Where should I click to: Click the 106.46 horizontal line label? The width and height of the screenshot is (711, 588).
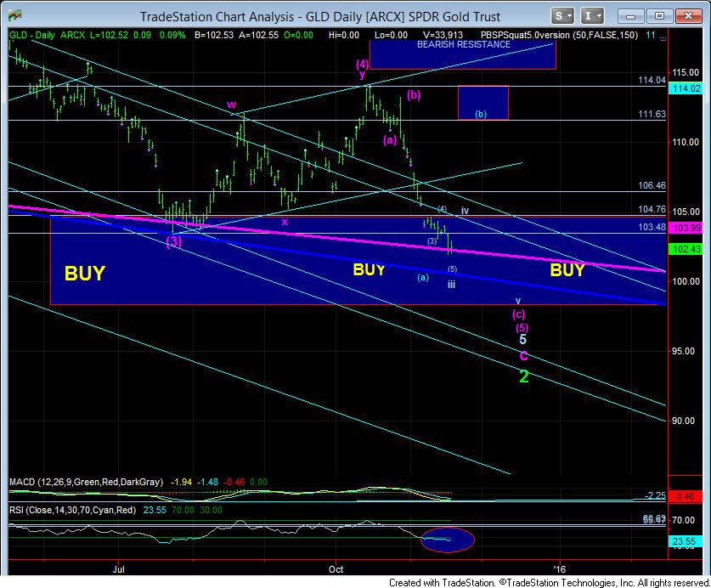652,185
